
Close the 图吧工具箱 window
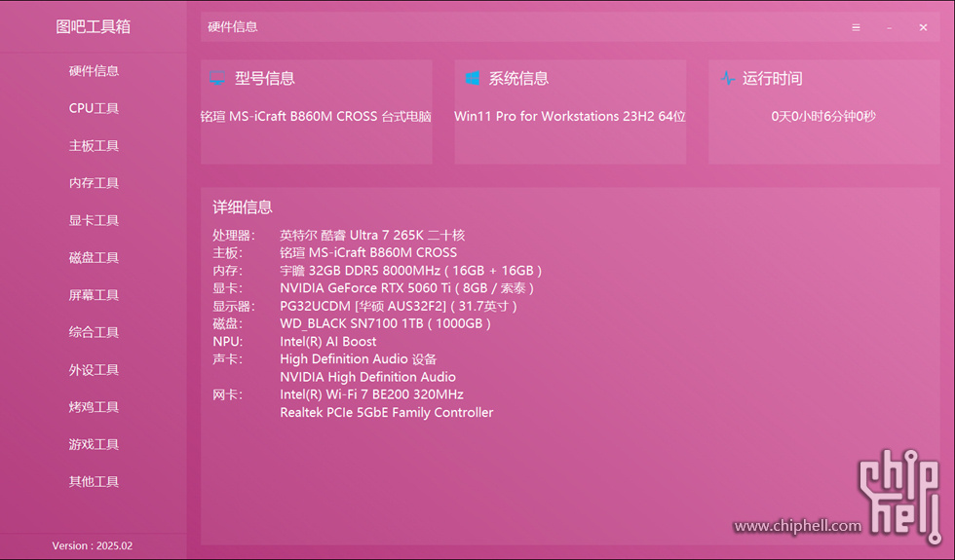click(x=924, y=27)
